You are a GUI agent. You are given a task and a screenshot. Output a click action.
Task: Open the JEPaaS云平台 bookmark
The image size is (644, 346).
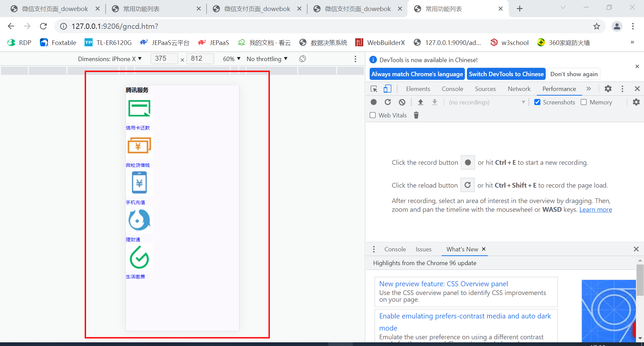coord(165,42)
